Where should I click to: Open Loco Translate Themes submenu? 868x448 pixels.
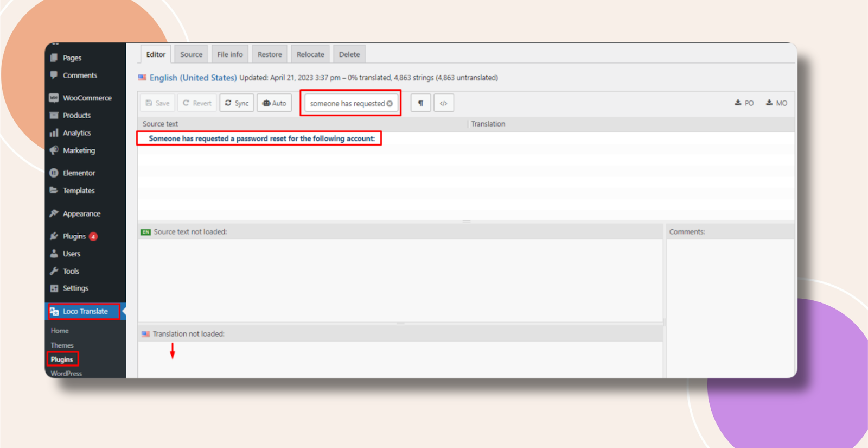(62, 345)
